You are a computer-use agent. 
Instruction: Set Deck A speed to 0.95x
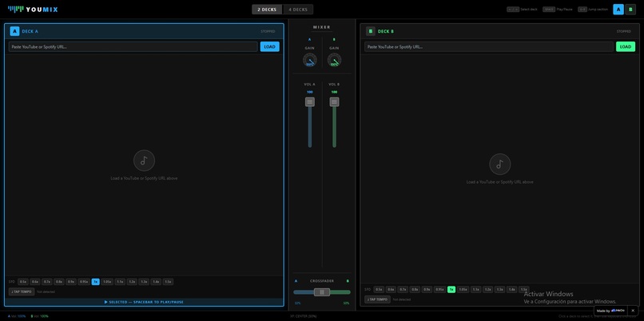tap(84, 282)
